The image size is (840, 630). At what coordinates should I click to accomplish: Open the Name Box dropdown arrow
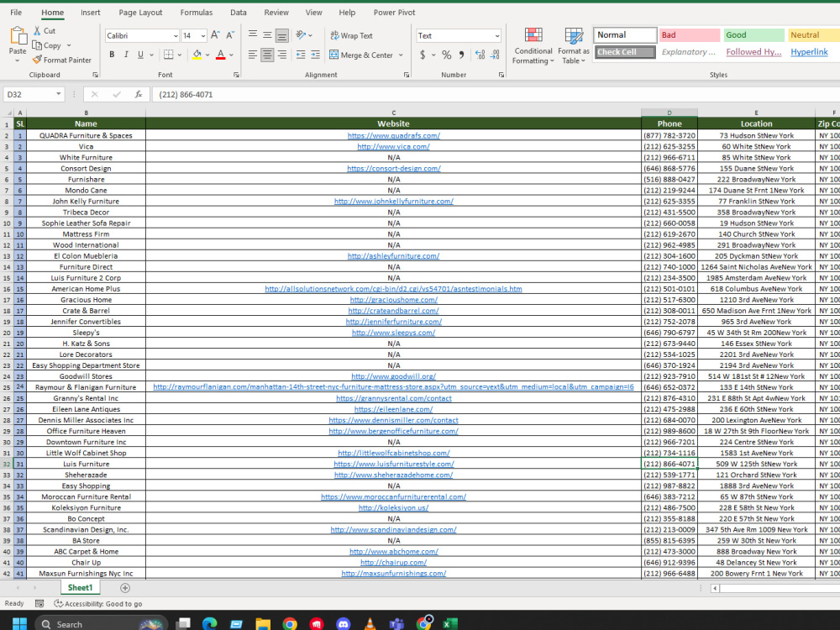[x=58, y=94]
